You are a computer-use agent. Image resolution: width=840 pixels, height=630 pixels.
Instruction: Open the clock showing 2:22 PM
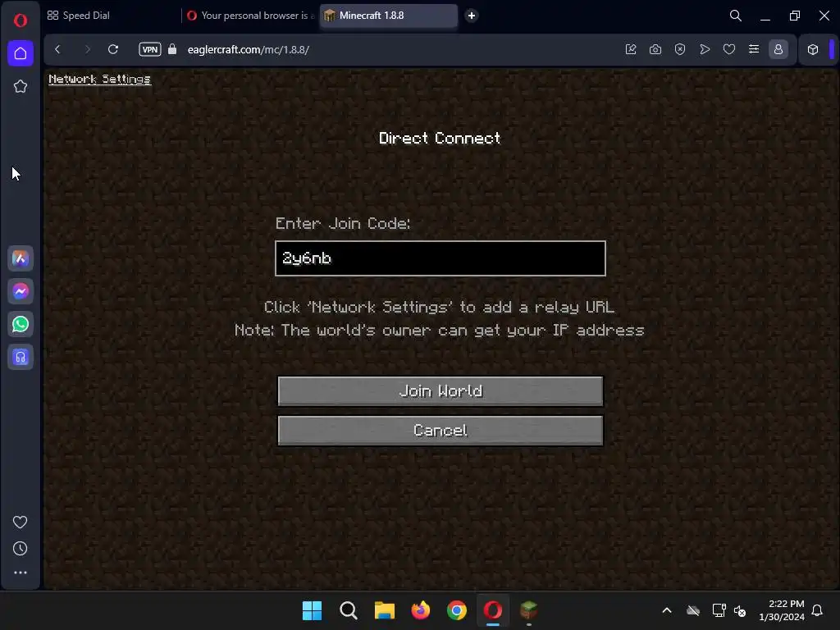[x=782, y=610]
